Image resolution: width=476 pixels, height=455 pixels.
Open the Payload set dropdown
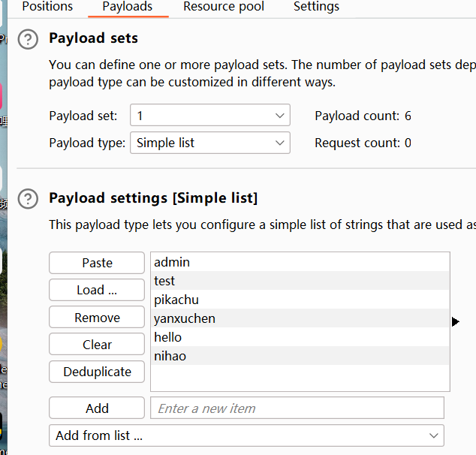(210, 116)
